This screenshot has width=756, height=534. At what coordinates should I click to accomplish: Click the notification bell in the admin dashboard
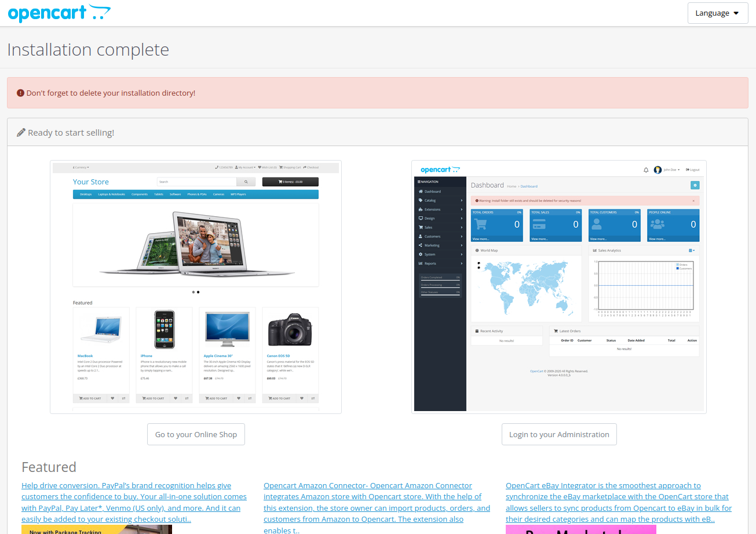[646, 169]
